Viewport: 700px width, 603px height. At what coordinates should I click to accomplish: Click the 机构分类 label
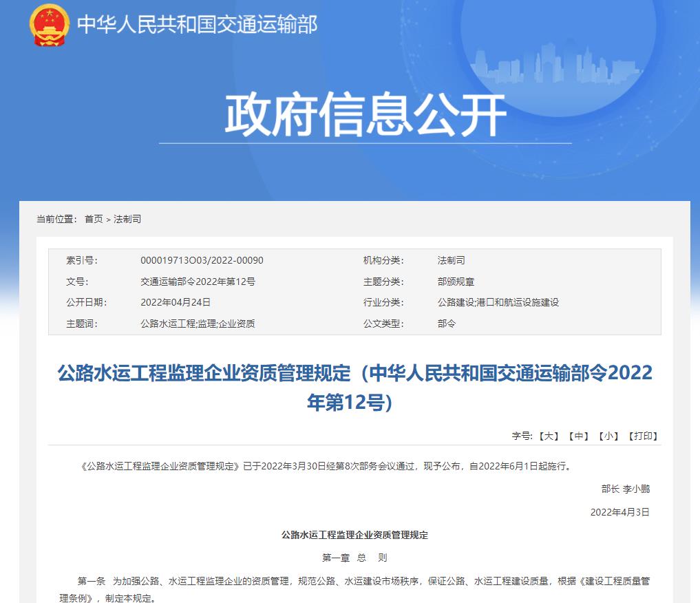pos(383,260)
